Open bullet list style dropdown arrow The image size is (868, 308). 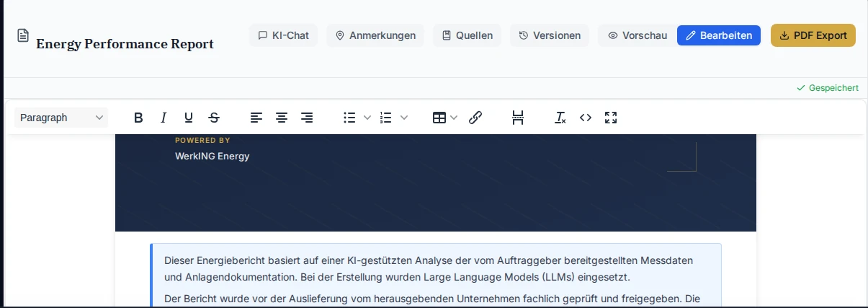pos(367,118)
